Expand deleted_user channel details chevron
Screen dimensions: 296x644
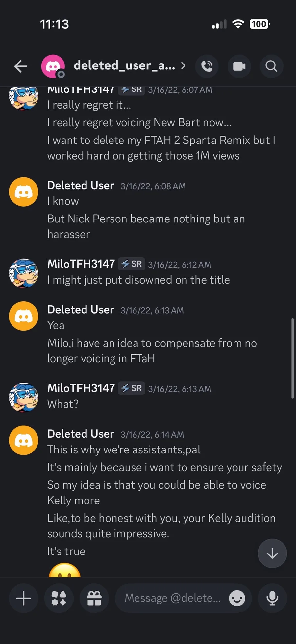183,66
